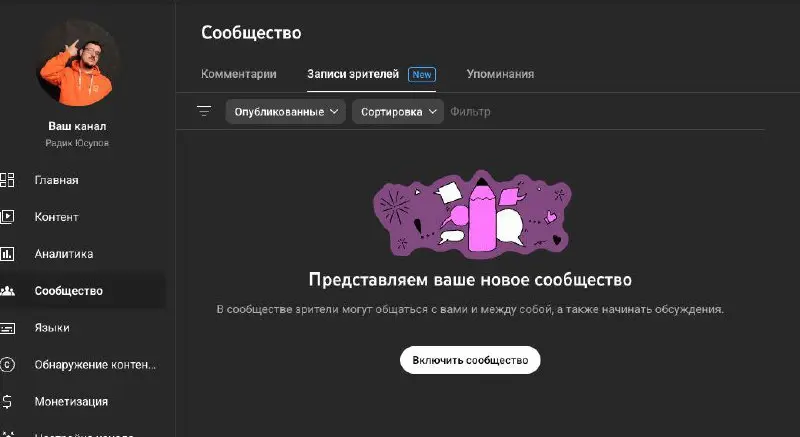Image resolution: width=800 pixels, height=437 pixels.
Task: Open the Языки subtitles icon
Action: coord(7,328)
